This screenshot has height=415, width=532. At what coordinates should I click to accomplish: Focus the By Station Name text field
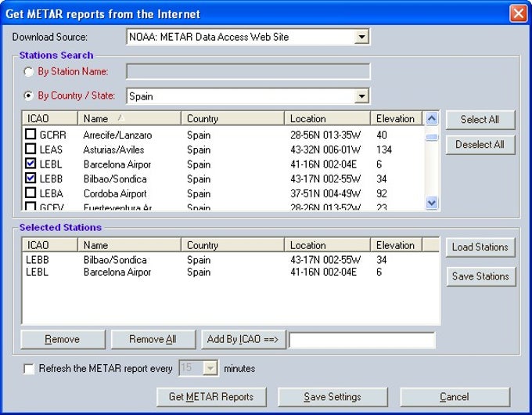click(x=248, y=71)
